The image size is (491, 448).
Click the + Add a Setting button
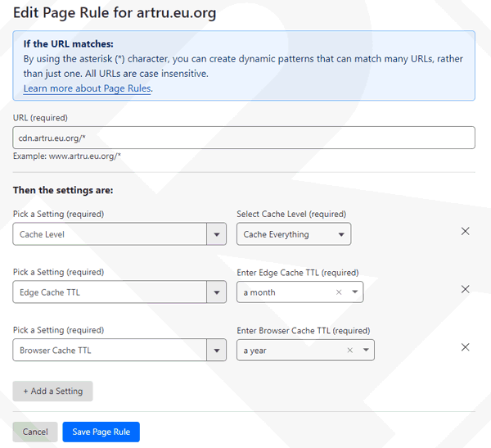point(52,391)
